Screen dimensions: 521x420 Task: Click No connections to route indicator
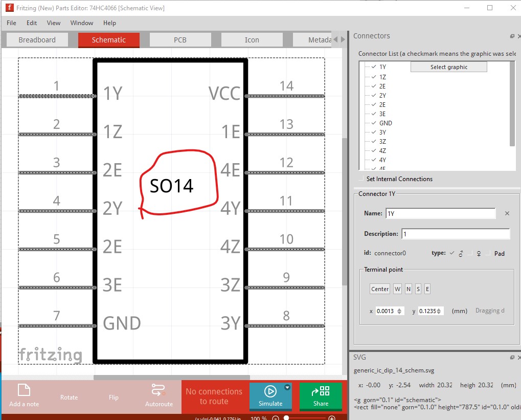pyautogui.click(x=214, y=396)
